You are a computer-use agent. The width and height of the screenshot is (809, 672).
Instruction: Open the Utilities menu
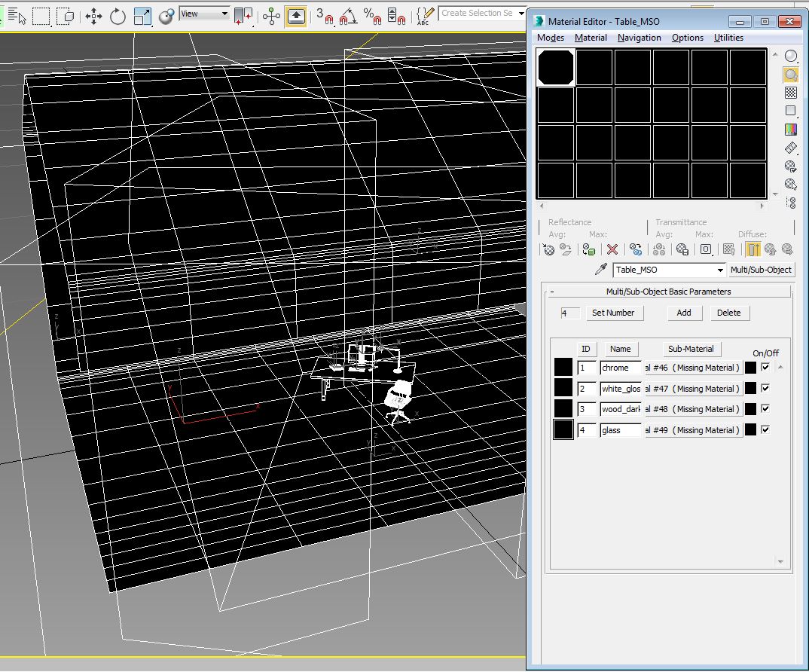click(x=728, y=38)
